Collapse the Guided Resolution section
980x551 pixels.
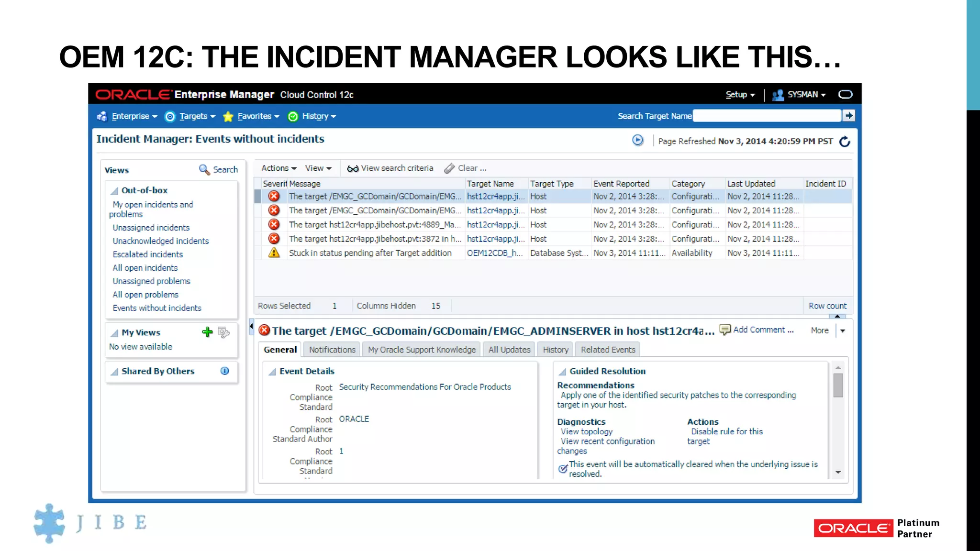point(563,372)
